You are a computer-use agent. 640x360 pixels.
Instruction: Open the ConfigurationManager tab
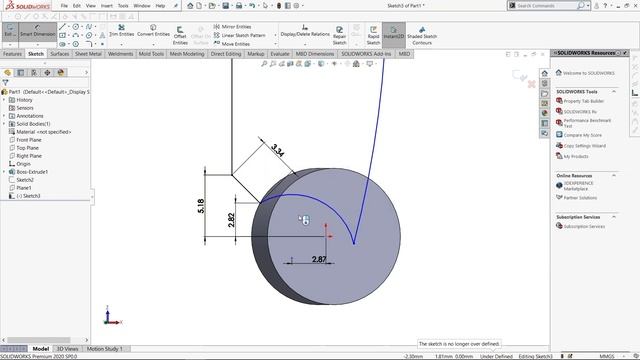[34, 72]
